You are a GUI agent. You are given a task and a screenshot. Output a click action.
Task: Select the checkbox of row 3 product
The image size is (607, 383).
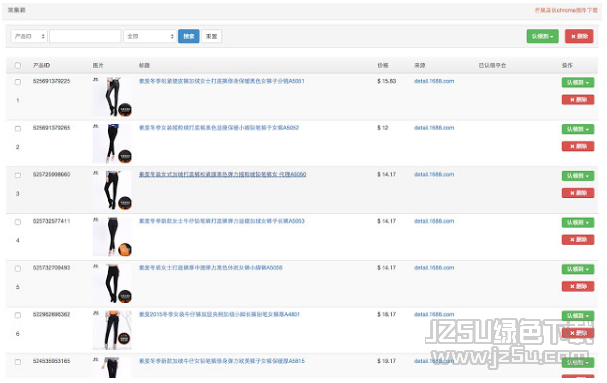coord(18,175)
